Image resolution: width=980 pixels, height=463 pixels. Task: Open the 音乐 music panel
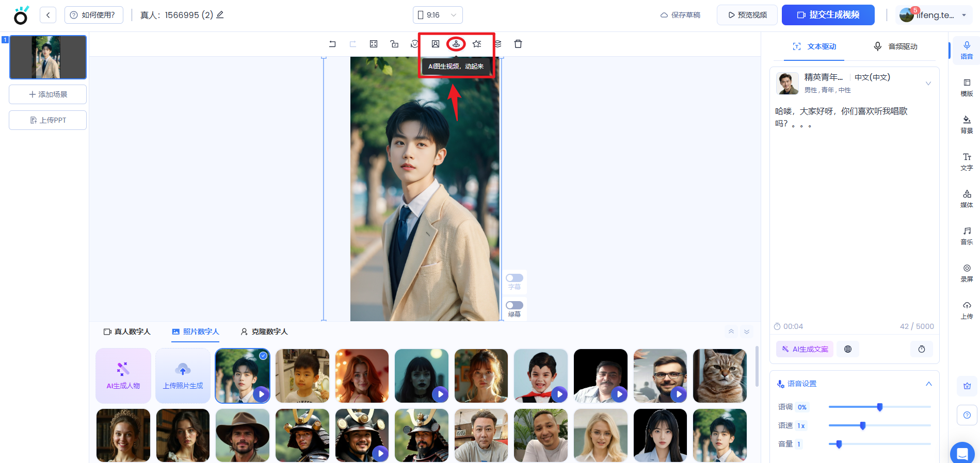coord(967,236)
